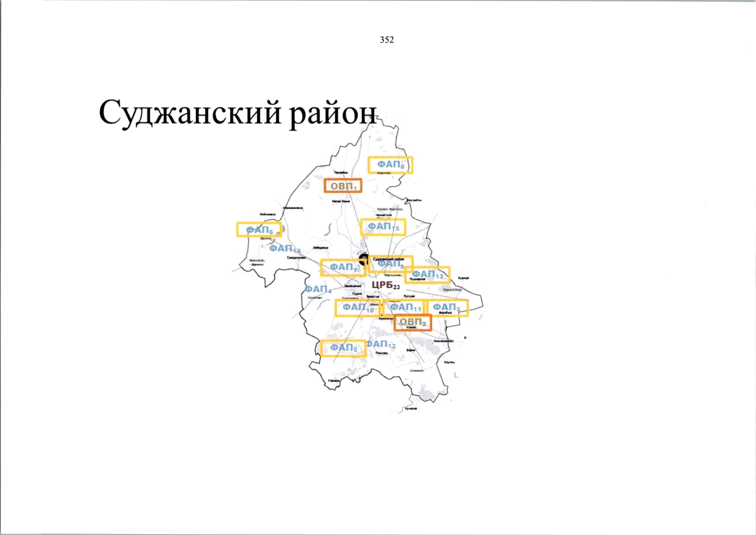This screenshot has width=756, height=535.
Task: Click the 'Крупец' place name
Action: (449, 362)
